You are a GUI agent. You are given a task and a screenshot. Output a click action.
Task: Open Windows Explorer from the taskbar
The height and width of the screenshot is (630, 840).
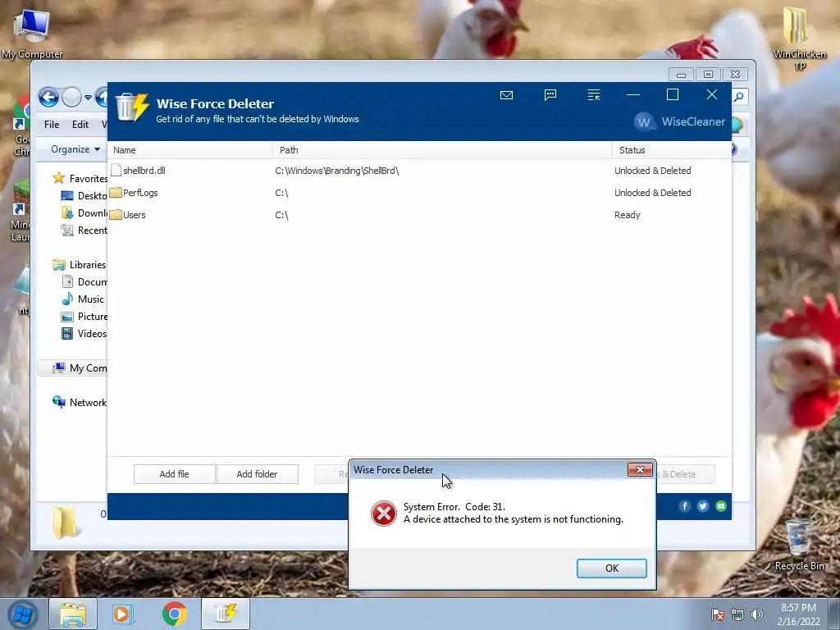(73, 614)
